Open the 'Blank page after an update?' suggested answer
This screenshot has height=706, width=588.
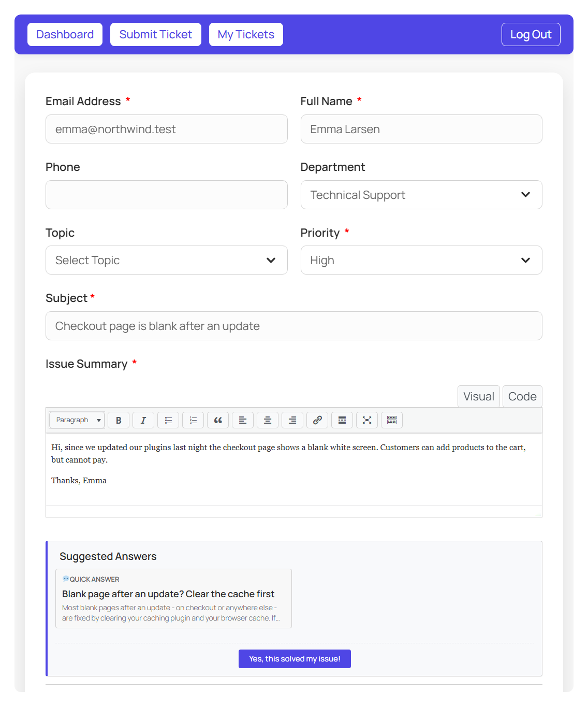point(173,598)
